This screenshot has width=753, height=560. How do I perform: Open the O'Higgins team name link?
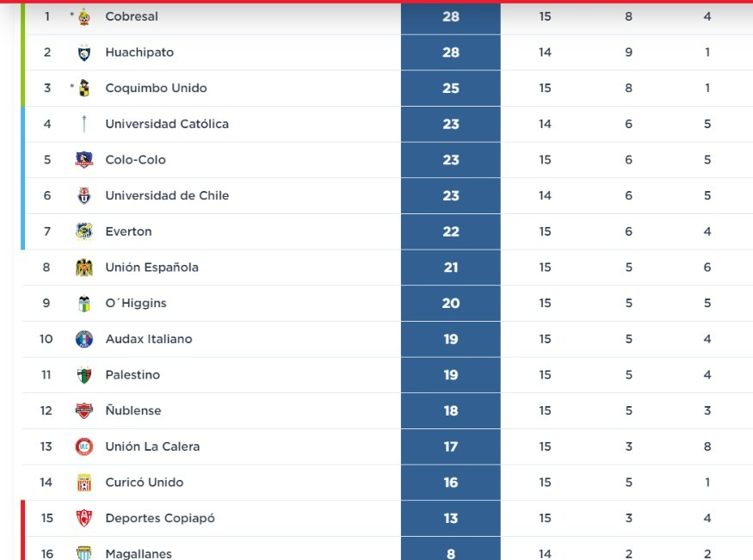136,304
